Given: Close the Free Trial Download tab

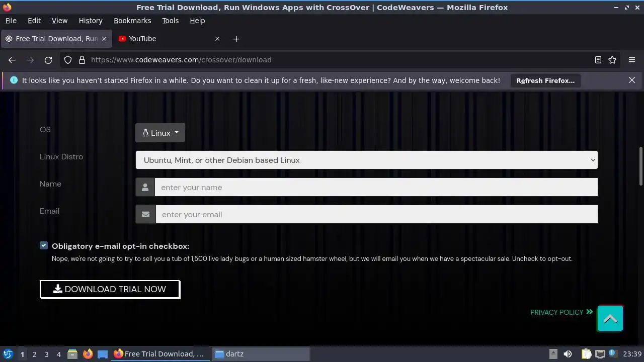Looking at the screenshot, I should 104,39.
